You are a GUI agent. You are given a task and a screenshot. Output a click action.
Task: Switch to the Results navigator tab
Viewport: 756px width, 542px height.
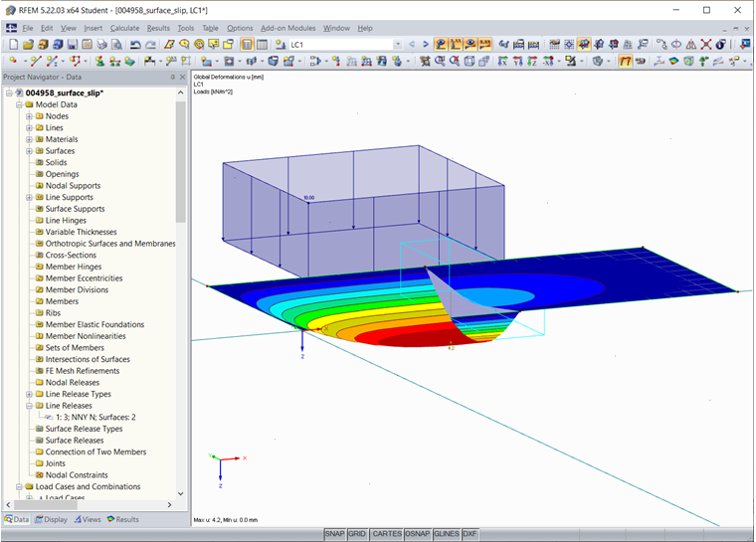pos(123,519)
